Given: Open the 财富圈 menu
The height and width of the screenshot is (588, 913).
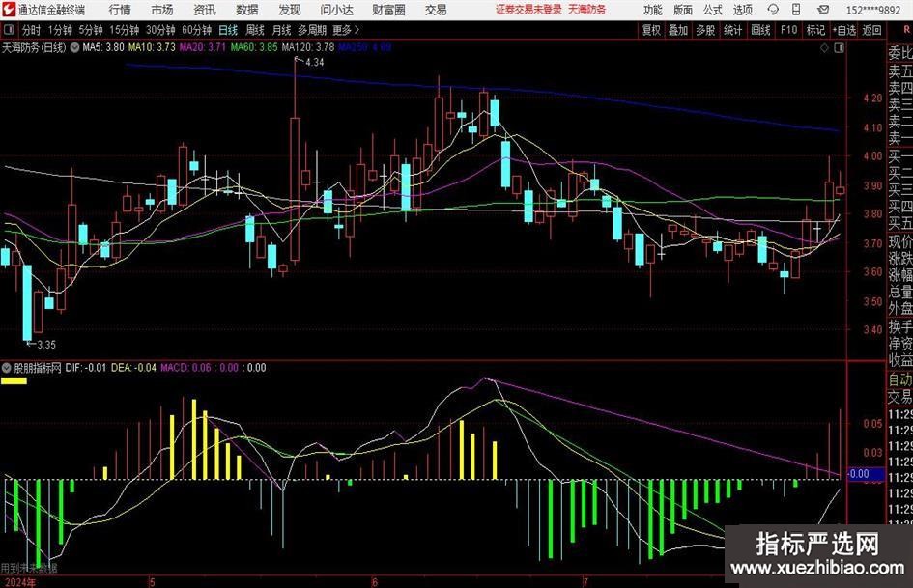Looking at the screenshot, I should point(388,10).
